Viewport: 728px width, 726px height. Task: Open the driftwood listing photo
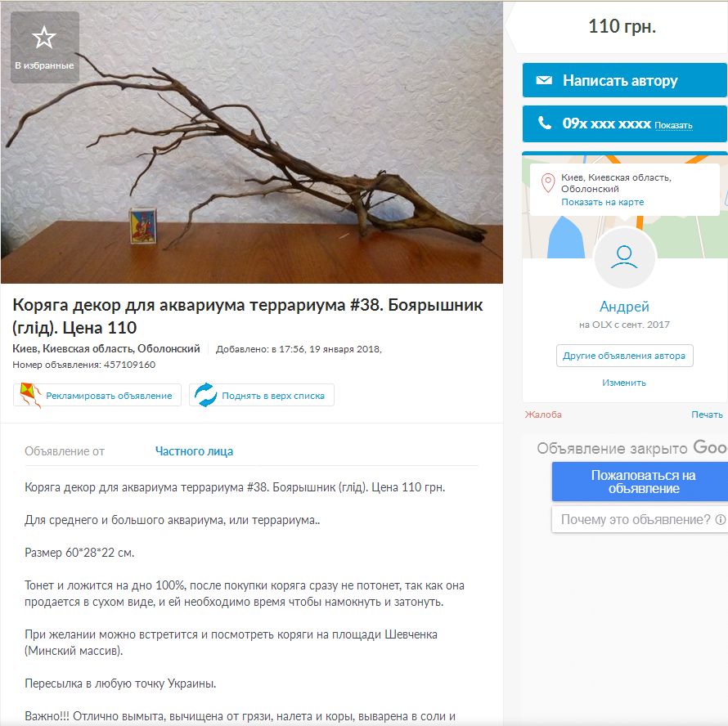pyautogui.click(x=252, y=142)
